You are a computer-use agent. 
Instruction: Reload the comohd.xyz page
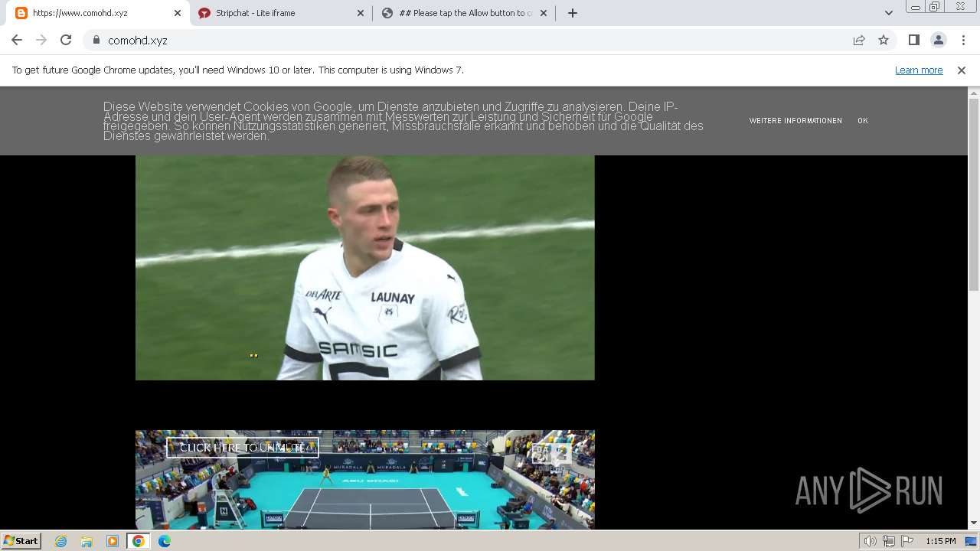pyautogui.click(x=66, y=40)
